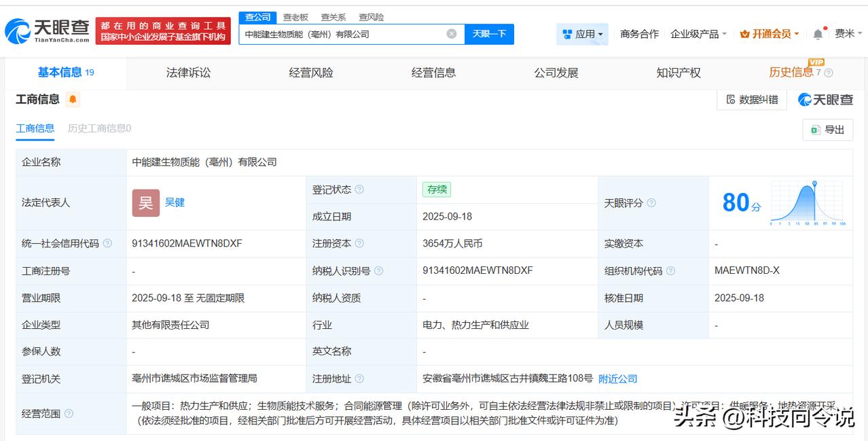Click the TianYanCha logo in header
Image resolution: width=868 pixels, height=441 pixels.
[48, 31]
